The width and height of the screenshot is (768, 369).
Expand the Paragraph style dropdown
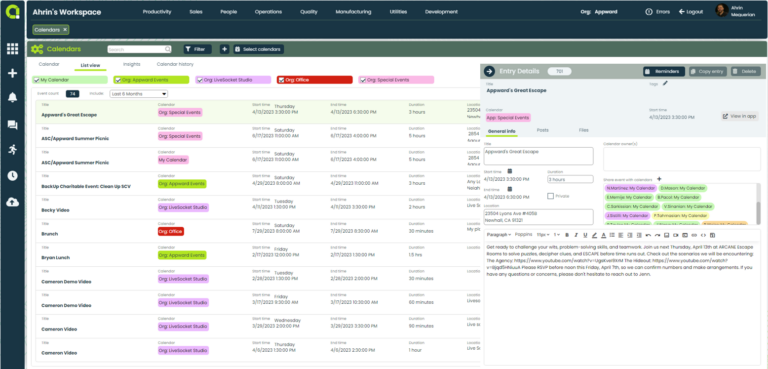coord(499,235)
